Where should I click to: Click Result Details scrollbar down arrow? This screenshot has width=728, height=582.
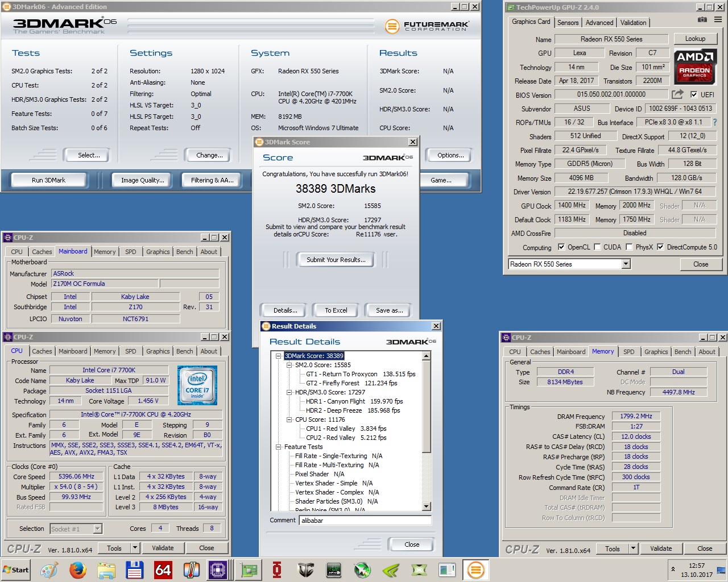point(427,506)
